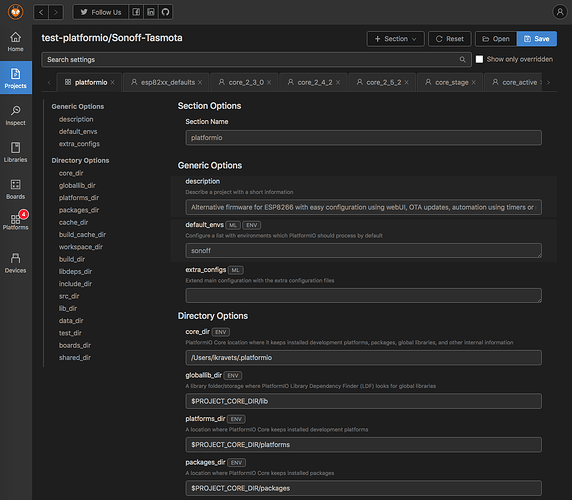572x500 pixels.
Task: Click the Section Name input field
Action: 363,138
